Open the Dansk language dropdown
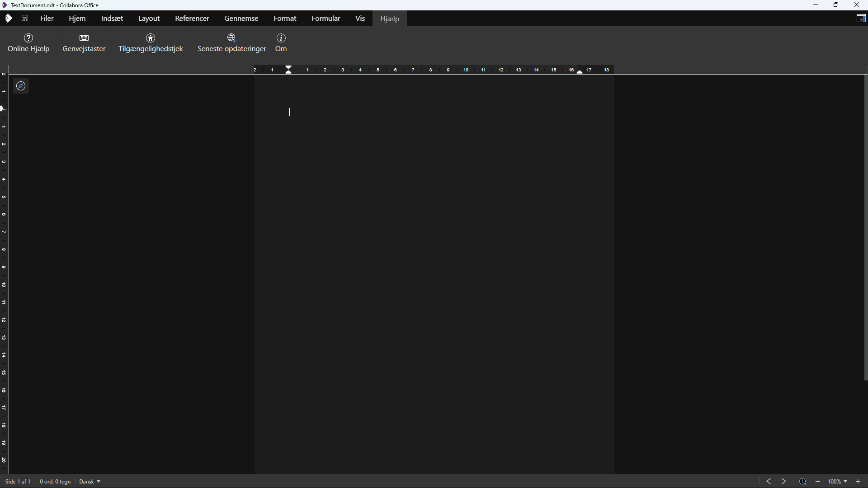The height and width of the screenshot is (488, 868). [89, 481]
